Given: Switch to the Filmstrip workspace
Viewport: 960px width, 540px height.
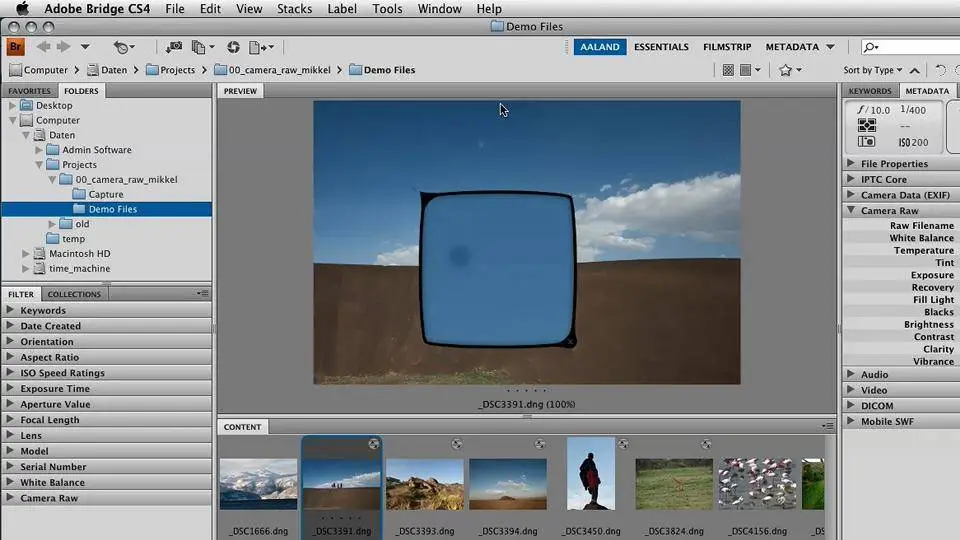Looking at the screenshot, I should coord(727,47).
